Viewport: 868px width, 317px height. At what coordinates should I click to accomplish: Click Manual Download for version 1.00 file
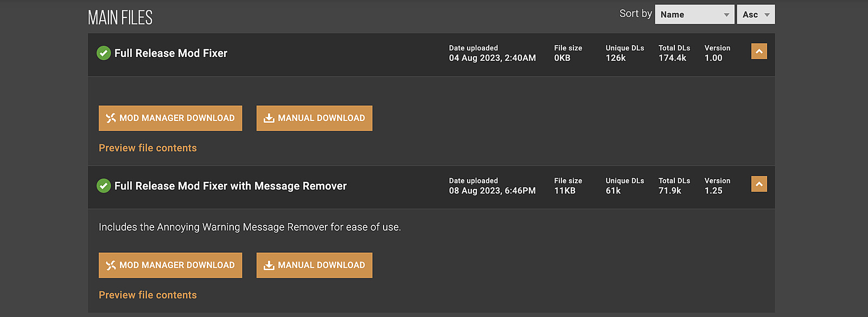tap(314, 118)
